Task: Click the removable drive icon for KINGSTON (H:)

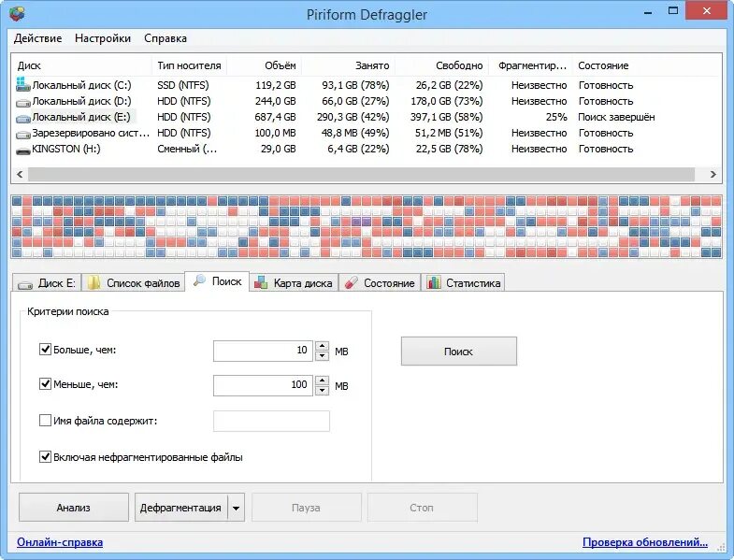Action: (23, 151)
